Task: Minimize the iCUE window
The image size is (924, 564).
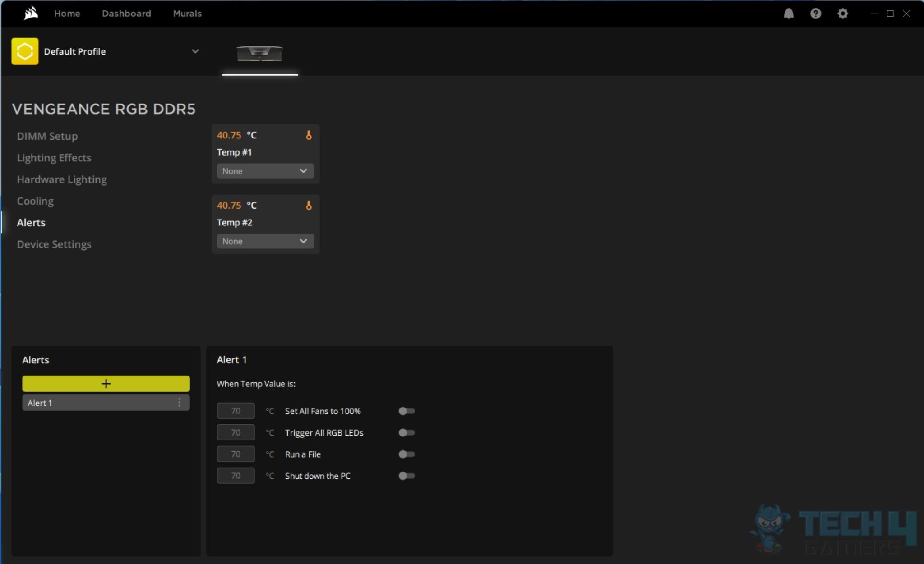Action: click(873, 14)
